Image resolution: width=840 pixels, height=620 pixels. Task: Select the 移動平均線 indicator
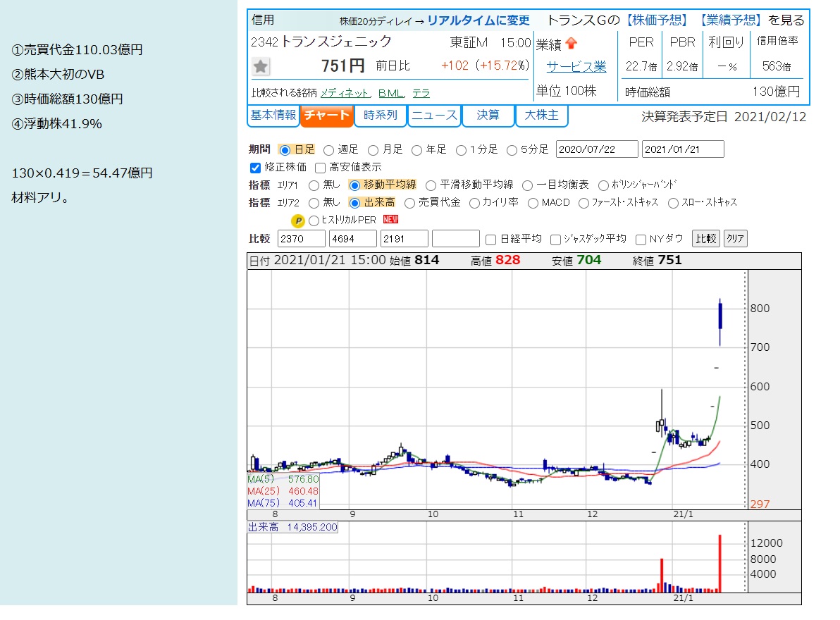[354, 186]
